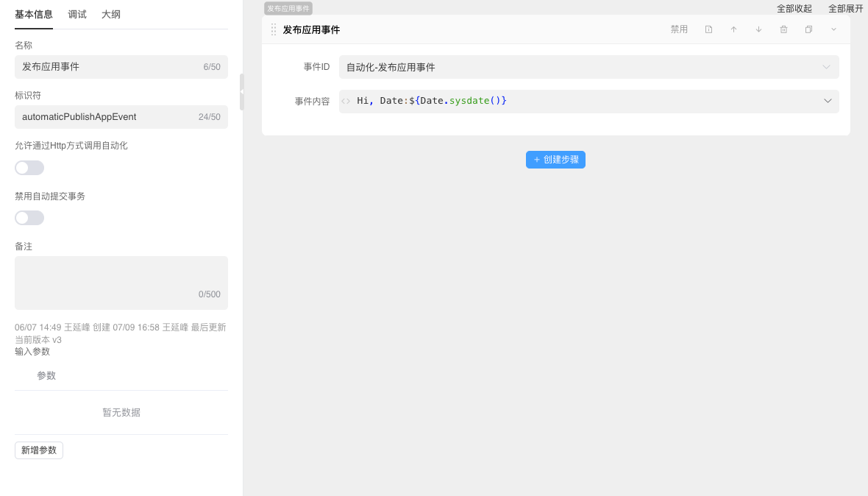The image size is (868, 496).
Task: Collapse the left panel with the sidebar arrow
Action: [242, 91]
